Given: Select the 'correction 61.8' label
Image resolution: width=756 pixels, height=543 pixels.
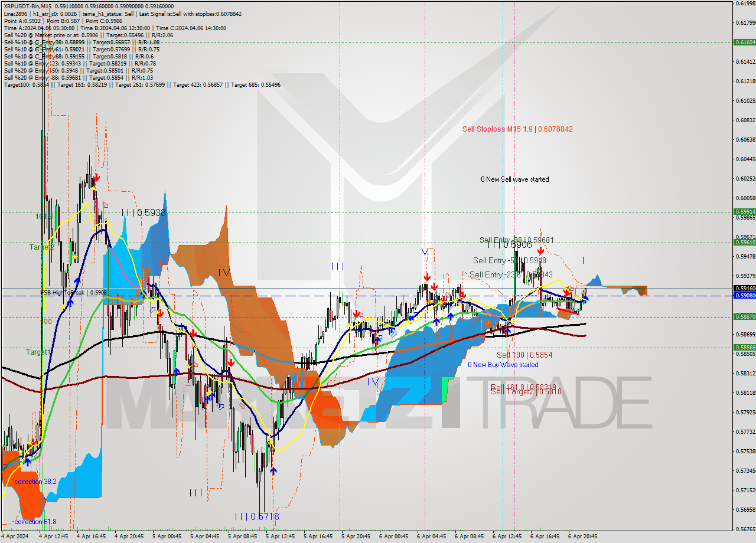Looking at the screenshot, I should tap(35, 522).
